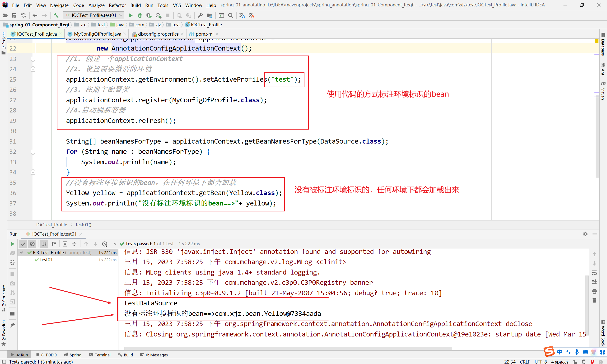Image resolution: width=607 pixels, height=364 pixels.
Task: Open test history clock icon
Action: click(105, 244)
